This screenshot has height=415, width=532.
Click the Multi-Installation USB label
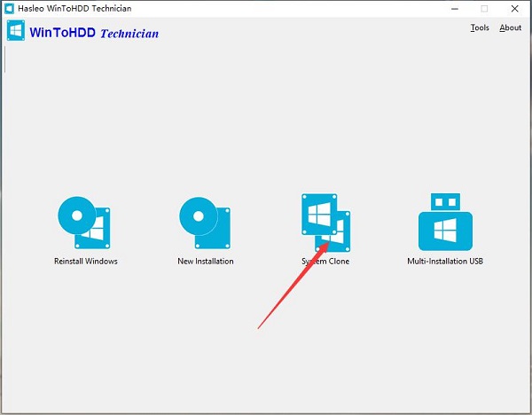click(445, 262)
